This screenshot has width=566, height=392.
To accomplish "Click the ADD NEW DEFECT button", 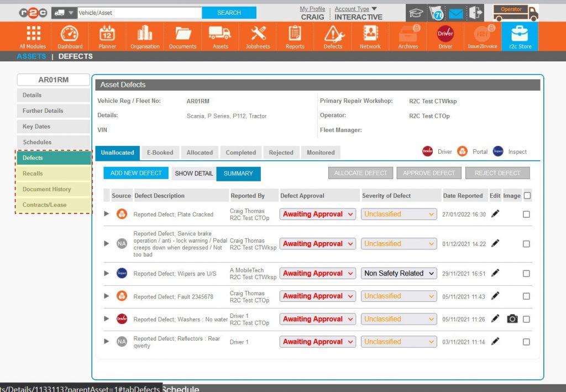I will click(x=136, y=173).
